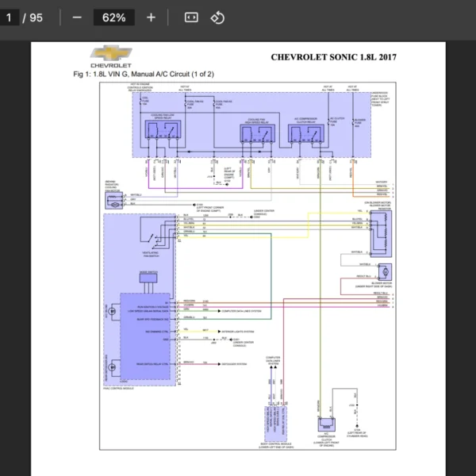This screenshot has height=476, width=476.
Task: Click the CHEVROLET SONIC 1.8L 2017 heading
Action: click(333, 57)
